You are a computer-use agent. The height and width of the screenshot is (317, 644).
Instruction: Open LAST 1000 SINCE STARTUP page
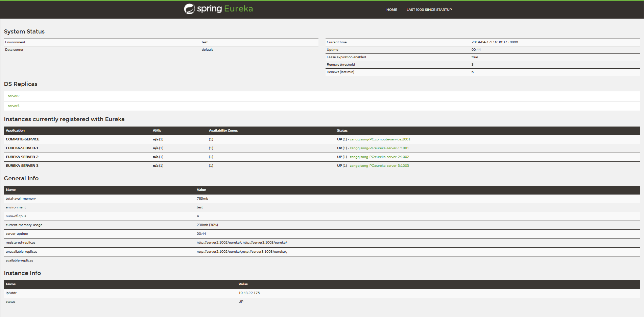pyautogui.click(x=429, y=10)
